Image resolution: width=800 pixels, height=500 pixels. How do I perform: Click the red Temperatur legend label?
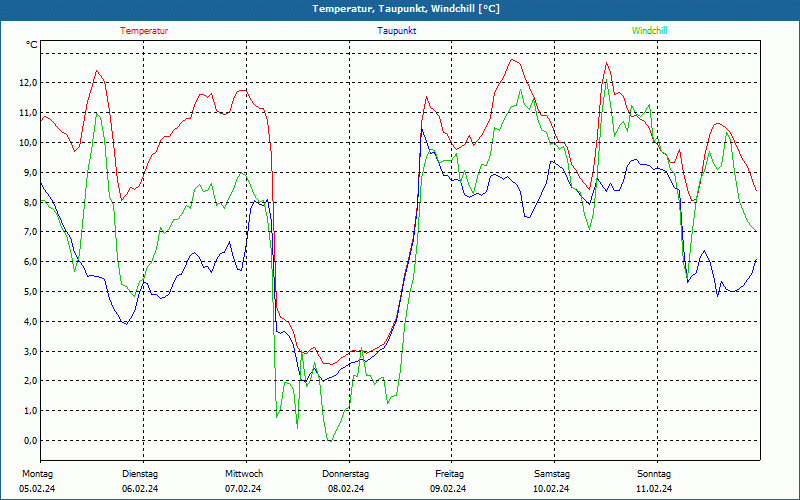tap(144, 31)
